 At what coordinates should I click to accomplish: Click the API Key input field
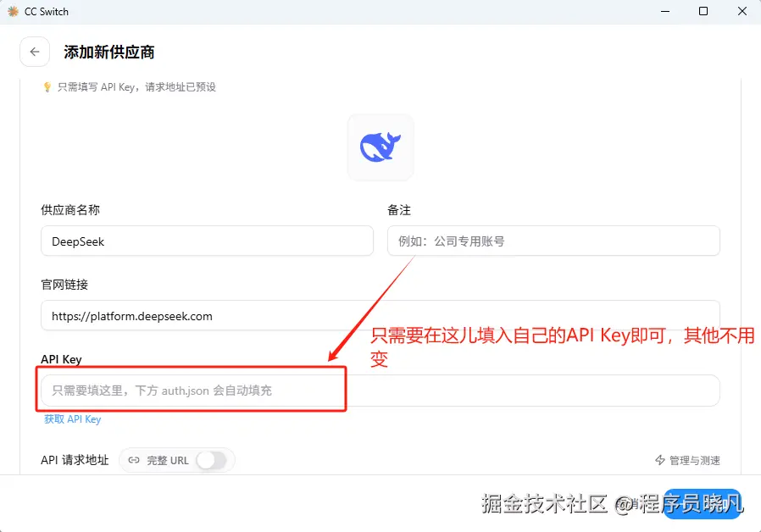click(380, 391)
